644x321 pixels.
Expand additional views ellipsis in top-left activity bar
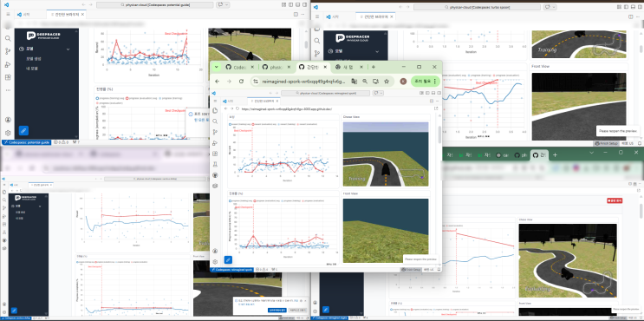pos(8,90)
